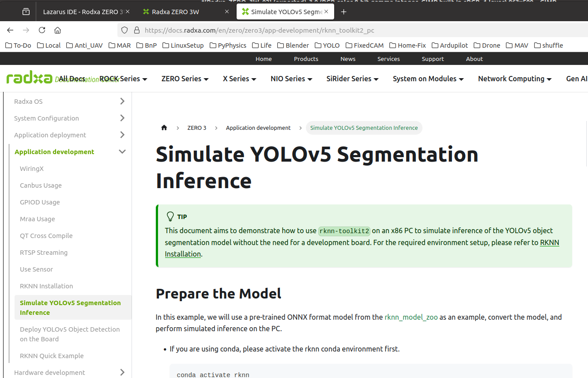Open the Home-Fix bookmarks folder
The height and width of the screenshot is (378, 588).
pos(408,45)
